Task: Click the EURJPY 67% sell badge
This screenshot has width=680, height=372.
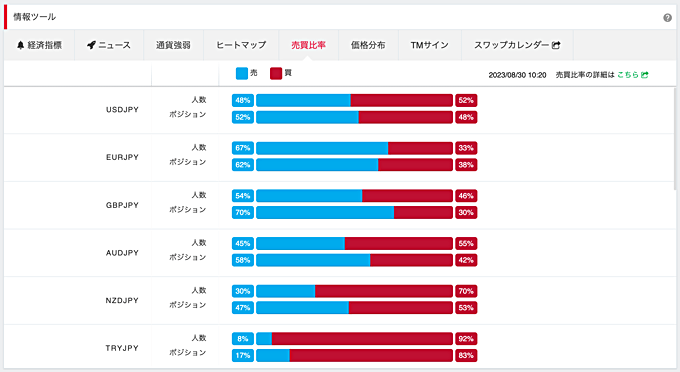Action: tap(243, 148)
